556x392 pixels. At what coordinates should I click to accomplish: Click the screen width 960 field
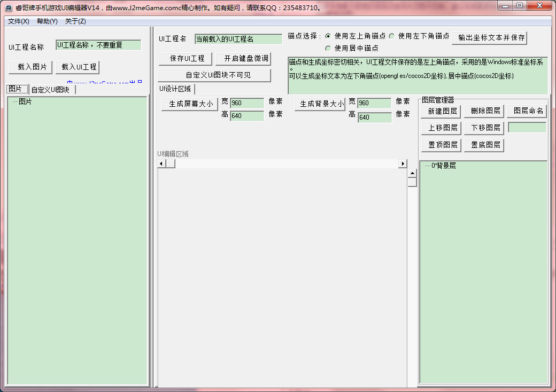[x=247, y=103]
